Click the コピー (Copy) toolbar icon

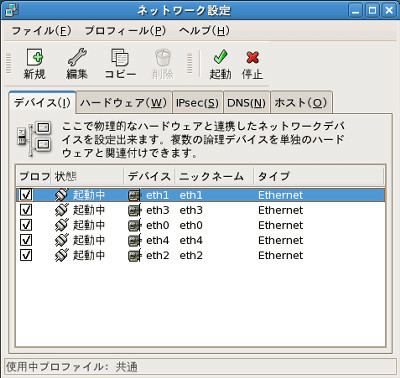120,57
